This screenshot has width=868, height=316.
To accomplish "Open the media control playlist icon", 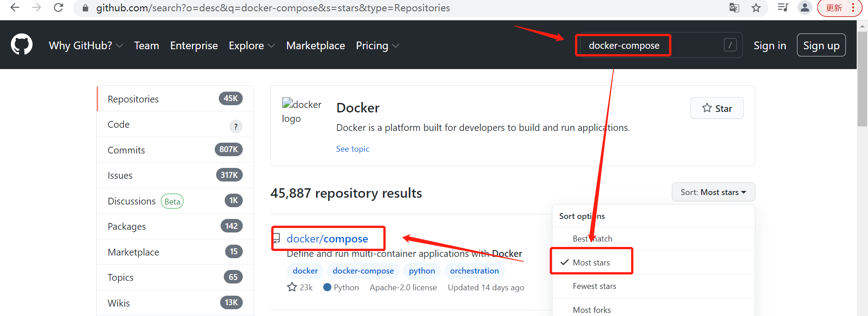I will [x=783, y=8].
